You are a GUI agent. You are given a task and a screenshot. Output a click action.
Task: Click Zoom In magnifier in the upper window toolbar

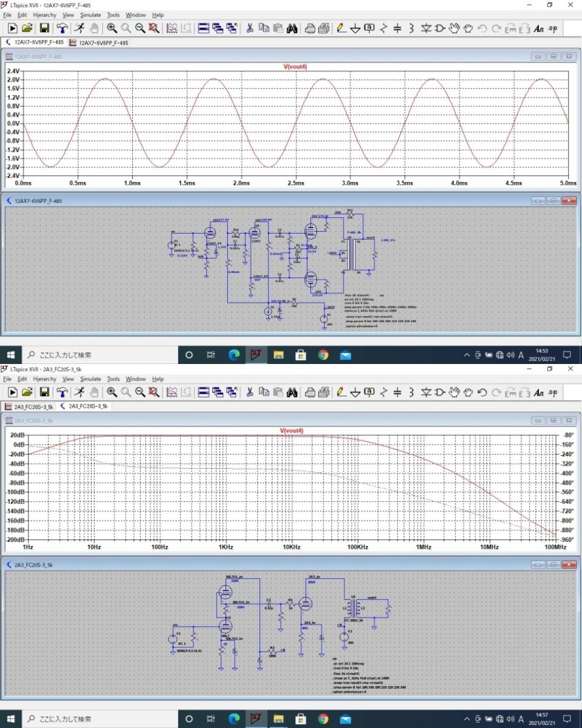pos(112,28)
